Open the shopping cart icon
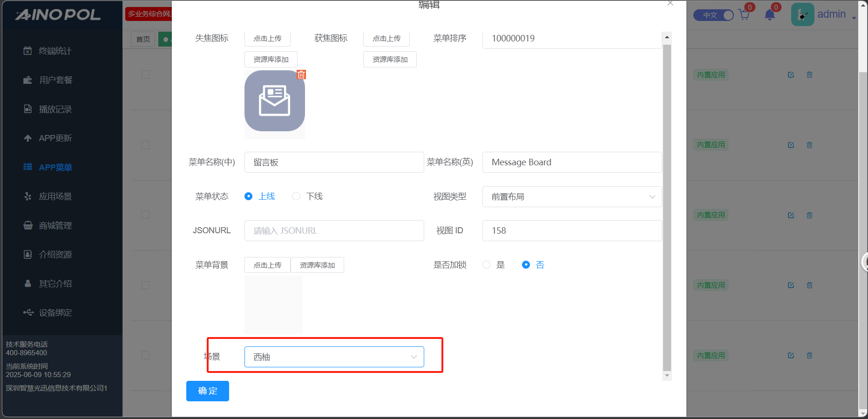868x419 pixels. (x=744, y=15)
